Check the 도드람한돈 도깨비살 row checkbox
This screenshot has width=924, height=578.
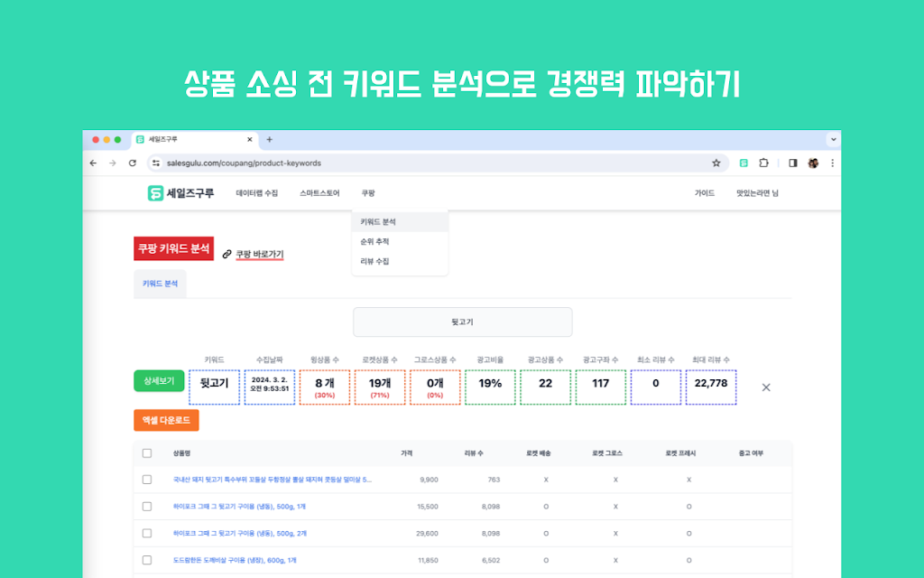tap(147, 560)
